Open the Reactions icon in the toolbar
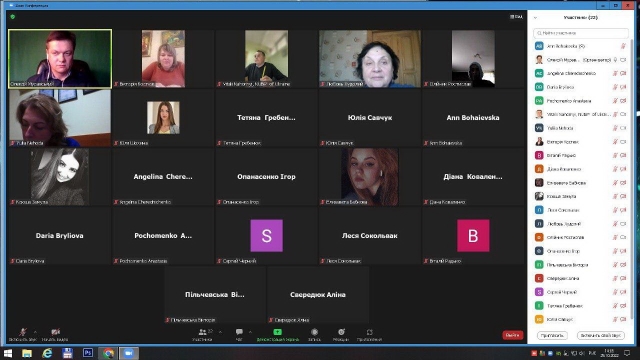 (x=341, y=332)
